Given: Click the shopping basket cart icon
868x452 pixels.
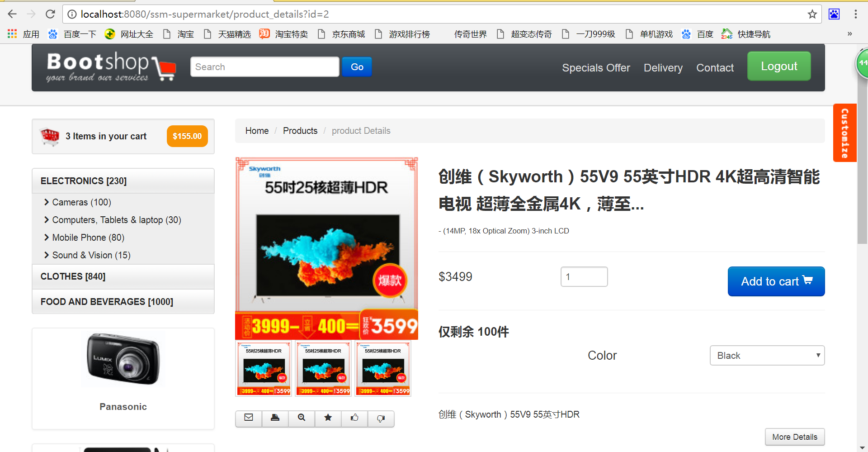Looking at the screenshot, I should [x=50, y=136].
